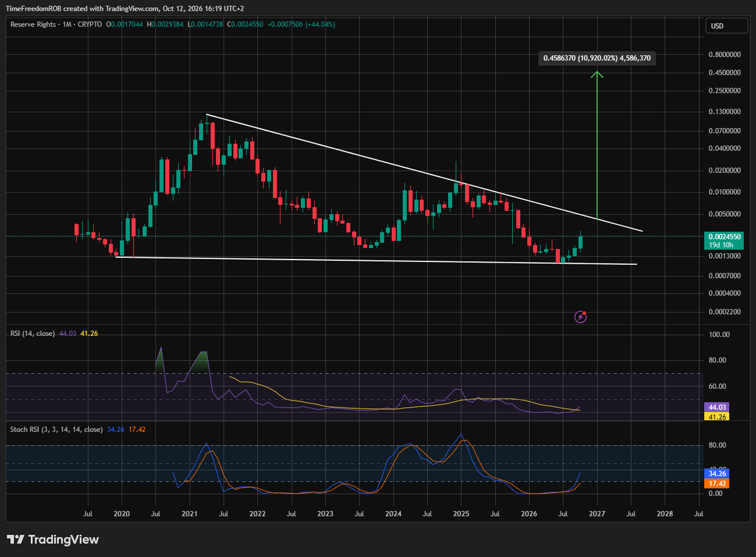The image size is (756, 557).
Task: Click the orange 17.42 tag on Stoch scale
Action: tap(717, 483)
